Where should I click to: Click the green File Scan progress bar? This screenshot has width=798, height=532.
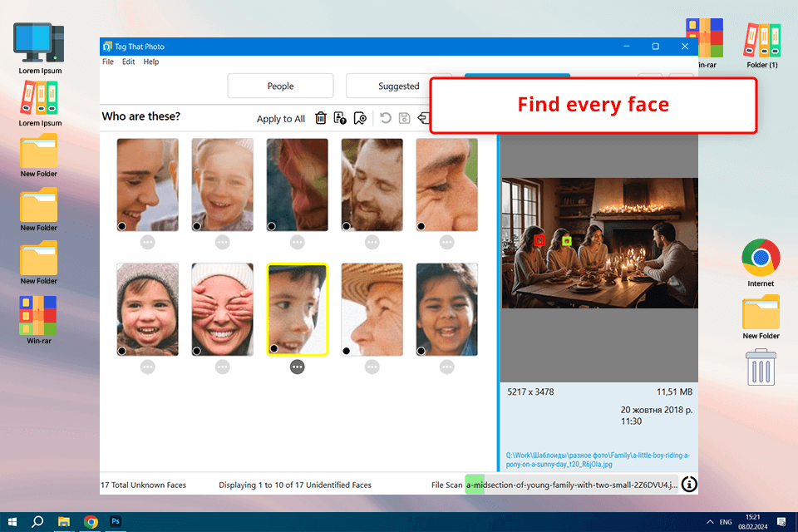(474, 485)
